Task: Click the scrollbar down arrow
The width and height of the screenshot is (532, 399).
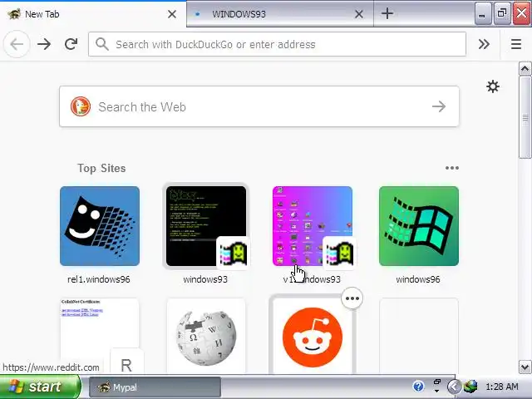Action: (525, 367)
